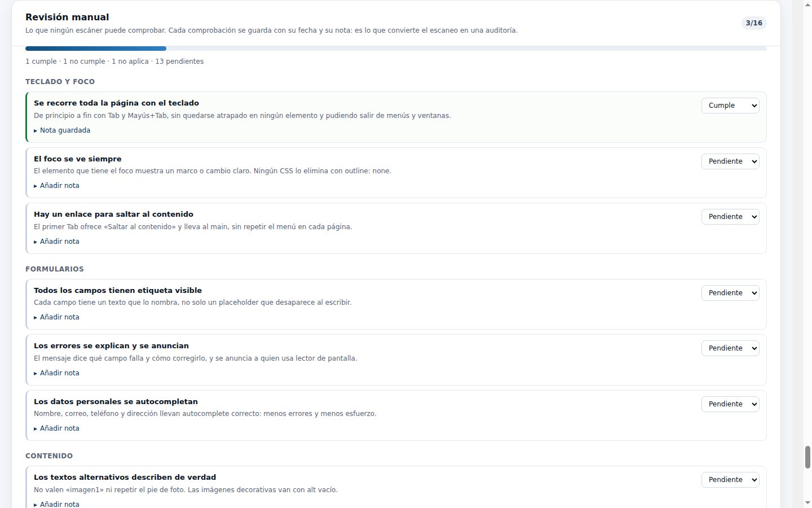Click title 'Todos los campos tienen etiqueta visible'
The image size is (812, 508).
coord(118,291)
